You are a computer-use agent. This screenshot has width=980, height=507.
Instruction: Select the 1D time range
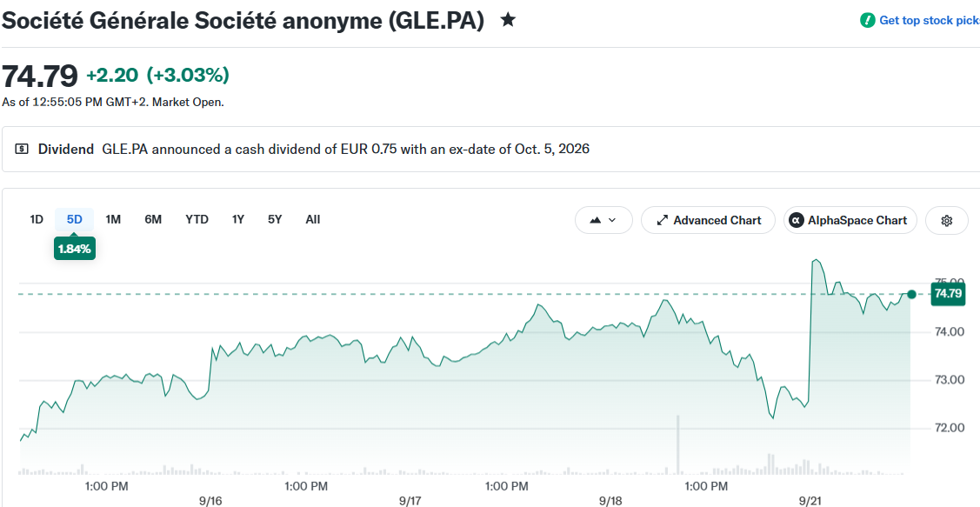[37, 219]
